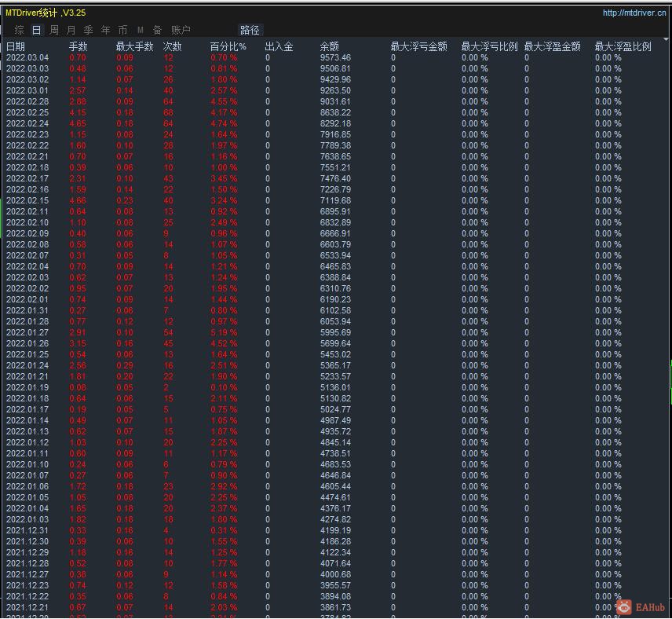This screenshot has height=619, width=672.
Task: Click the 路径 path button
Action: point(250,30)
